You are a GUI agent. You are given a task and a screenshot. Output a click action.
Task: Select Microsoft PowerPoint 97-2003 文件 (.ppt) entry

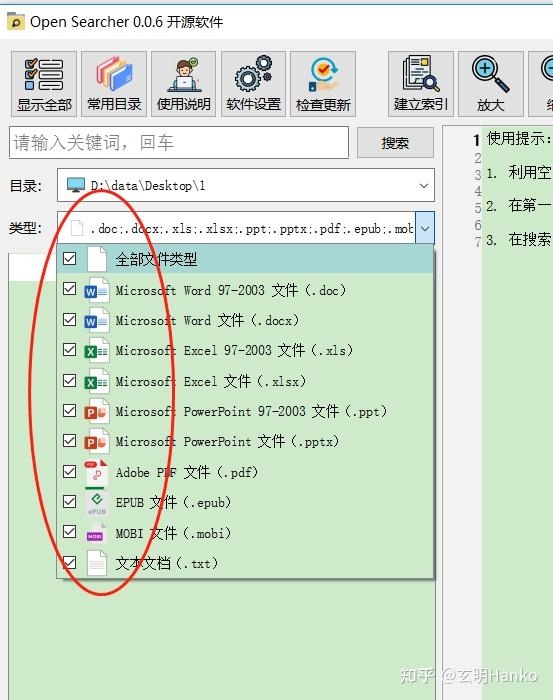(245, 411)
